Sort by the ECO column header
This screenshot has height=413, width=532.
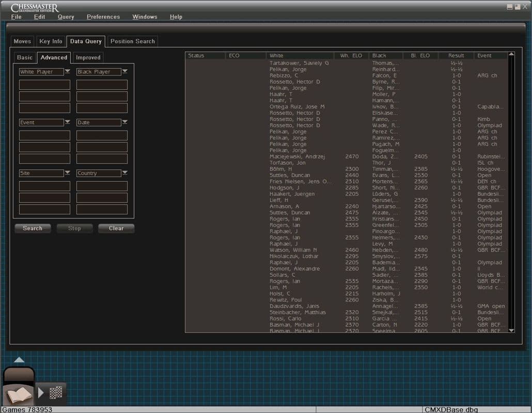click(246, 55)
